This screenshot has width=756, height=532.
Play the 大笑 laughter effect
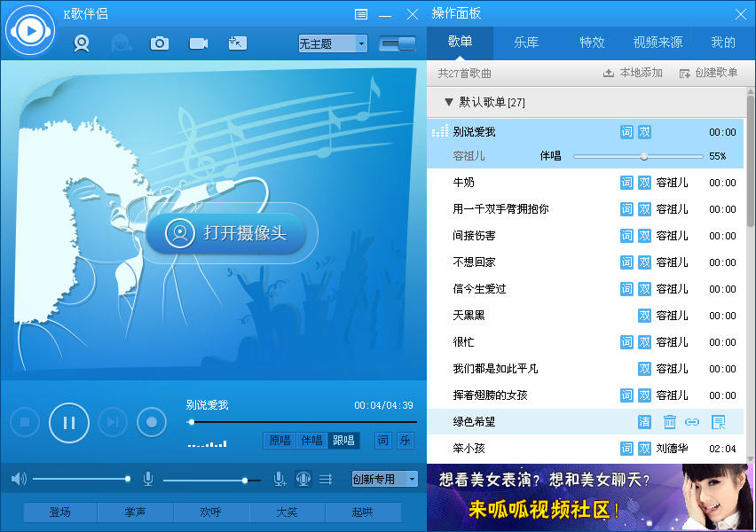[x=287, y=512]
